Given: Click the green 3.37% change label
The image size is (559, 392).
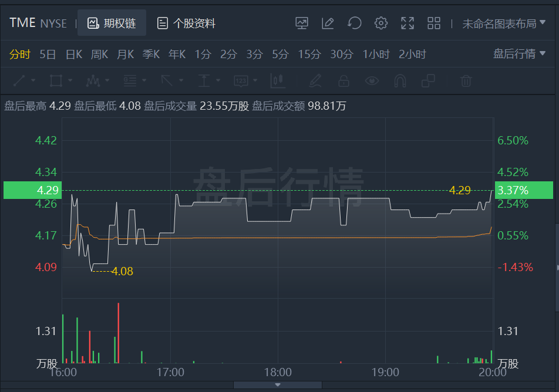Looking at the screenshot, I should (x=524, y=190).
